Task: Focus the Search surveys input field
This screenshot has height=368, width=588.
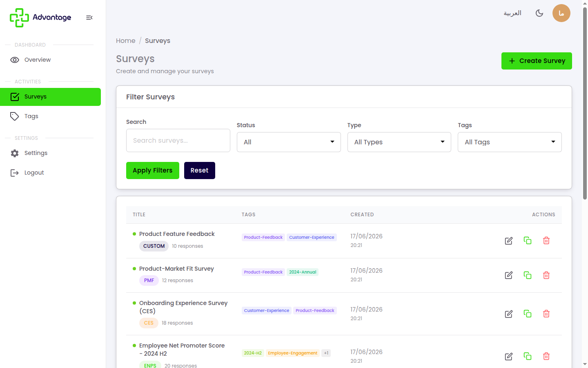Action: (x=178, y=141)
